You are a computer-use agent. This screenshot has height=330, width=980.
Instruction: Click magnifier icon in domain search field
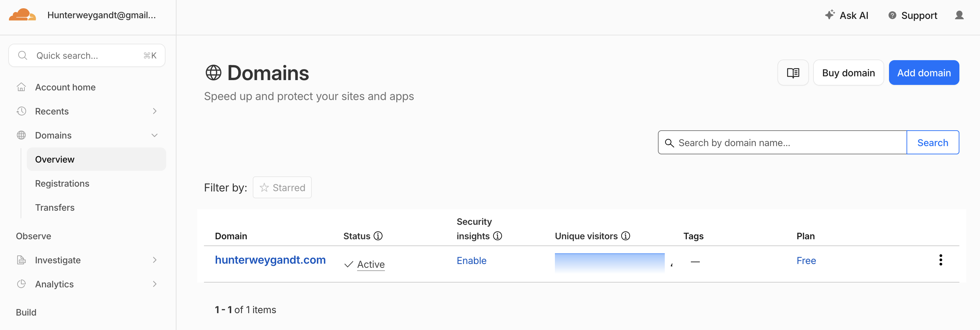click(x=669, y=143)
